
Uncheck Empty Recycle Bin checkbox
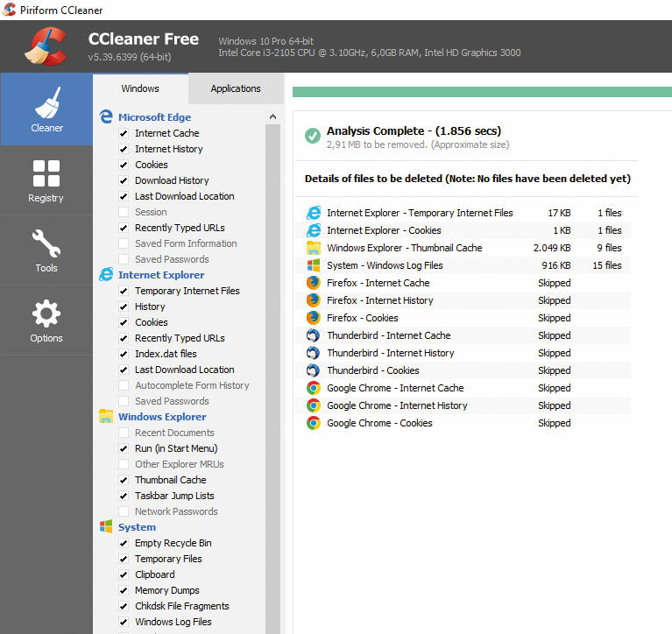click(124, 543)
